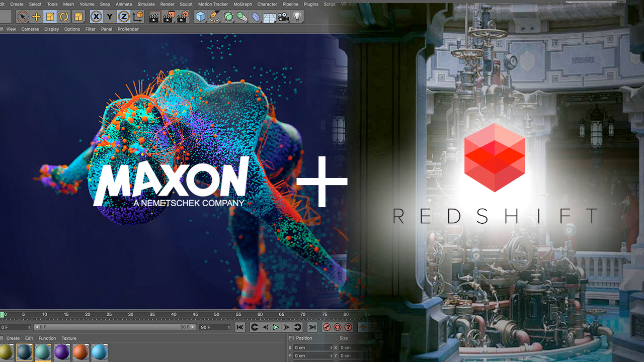Image resolution: width=644 pixels, height=362 pixels.
Task: Click the Floor environment grid icon
Action: [270, 17]
